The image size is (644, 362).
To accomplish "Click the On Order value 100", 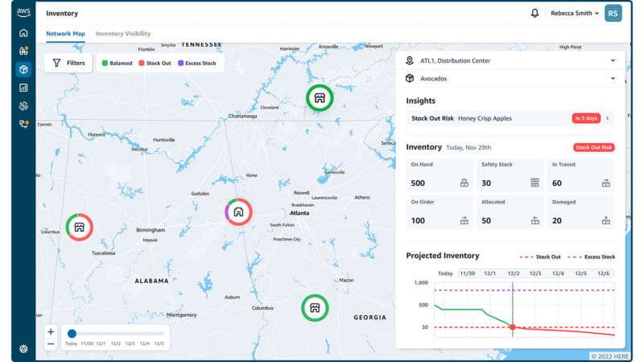I will click(x=418, y=220).
